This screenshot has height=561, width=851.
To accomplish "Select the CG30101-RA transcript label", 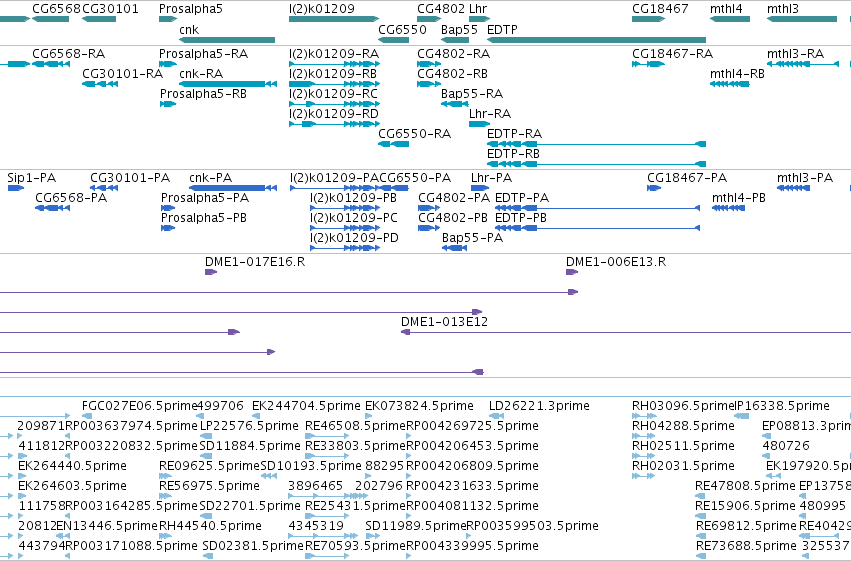I will pos(123,73).
